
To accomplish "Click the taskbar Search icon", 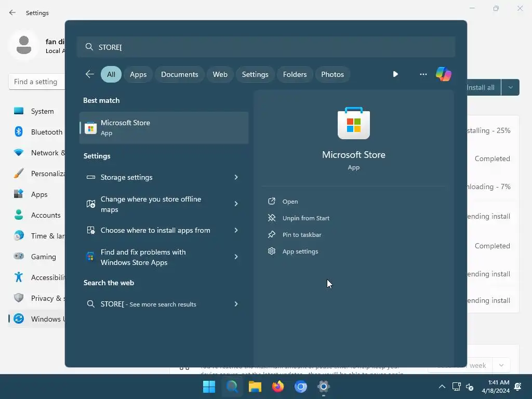I will [x=232, y=387].
